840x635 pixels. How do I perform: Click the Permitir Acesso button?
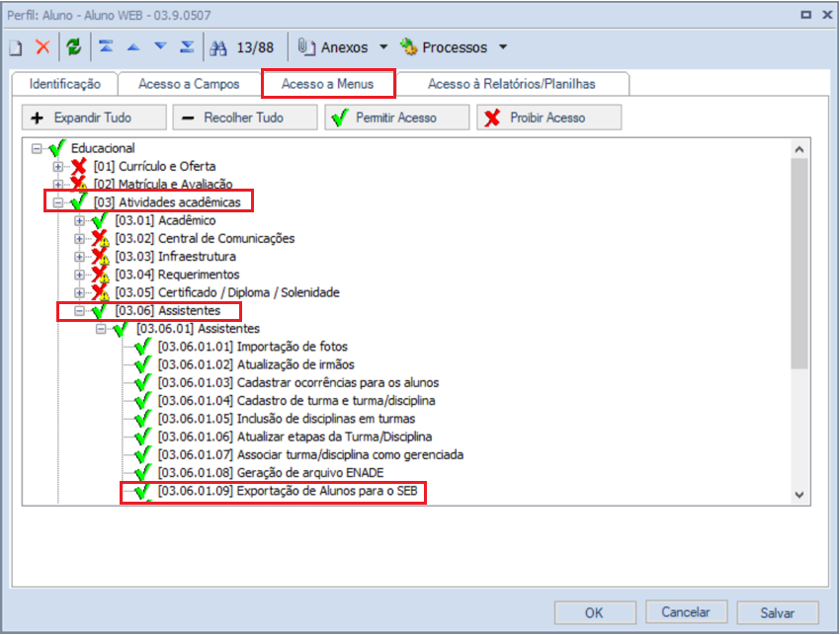(397, 118)
